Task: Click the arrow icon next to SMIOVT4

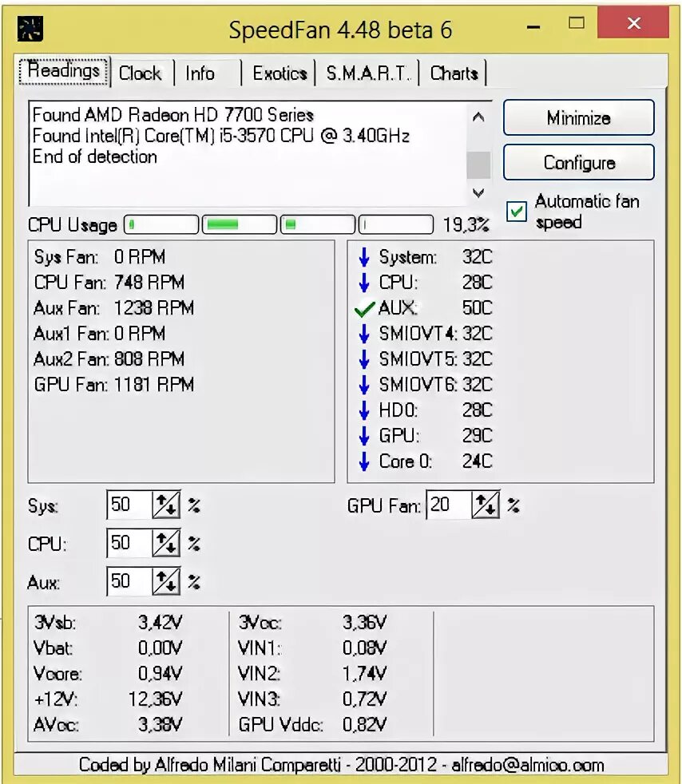Action: 364,333
